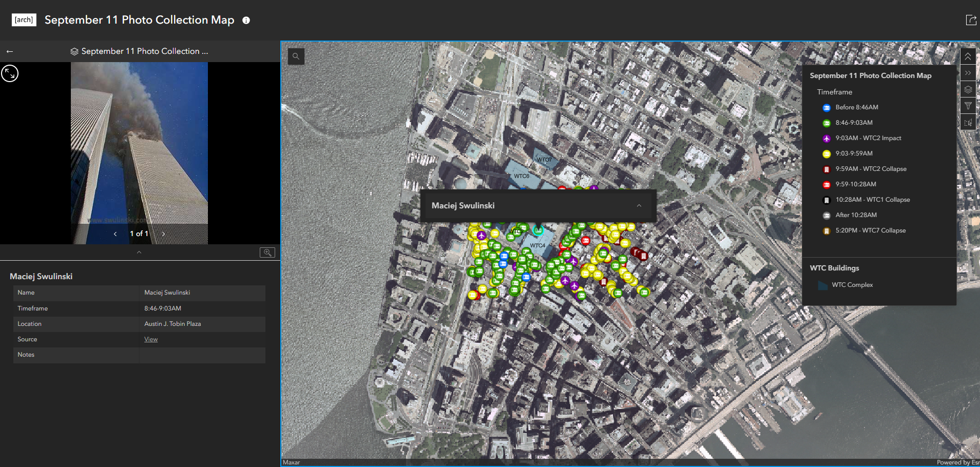The height and width of the screenshot is (467, 980).
Task: Open the info icon beside the app title
Action: click(246, 21)
